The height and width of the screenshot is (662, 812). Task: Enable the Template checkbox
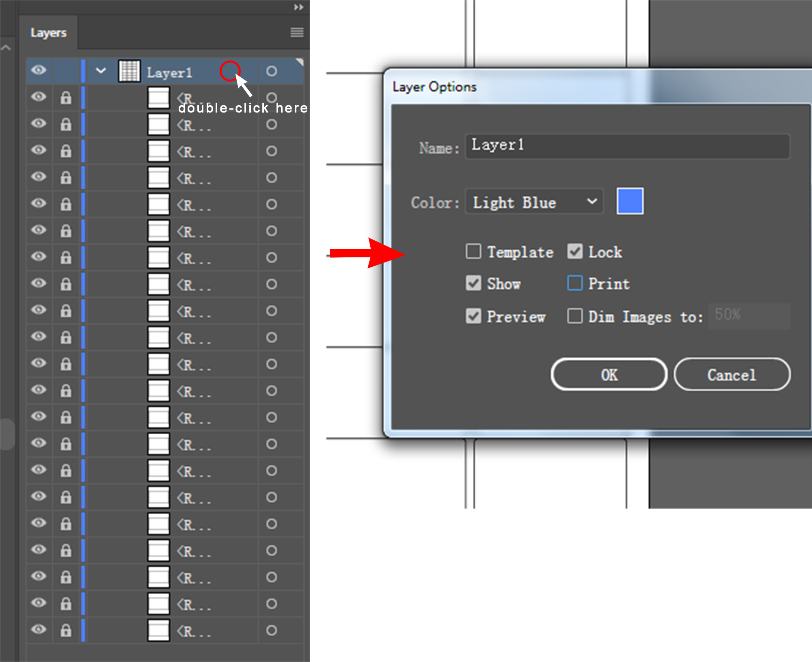pyautogui.click(x=473, y=251)
